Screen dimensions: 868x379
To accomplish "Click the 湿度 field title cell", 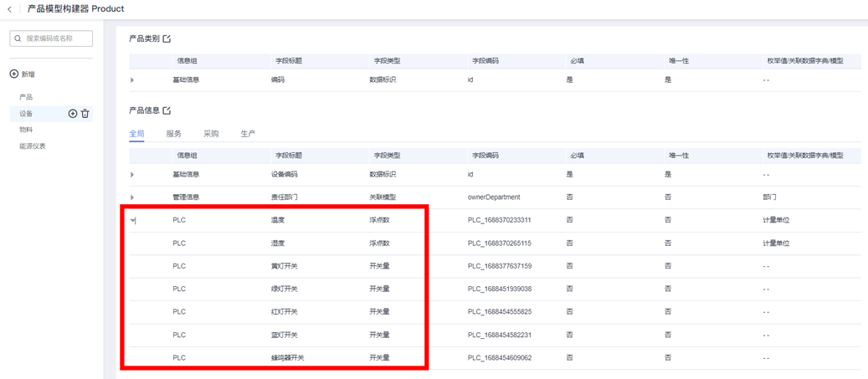I will 277,243.
